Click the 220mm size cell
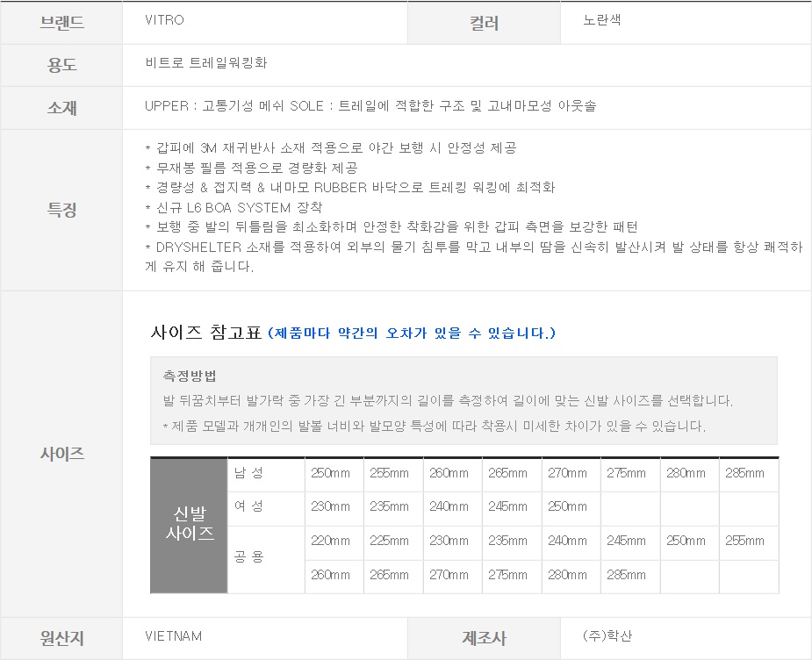The width and height of the screenshot is (812, 660). 330,541
